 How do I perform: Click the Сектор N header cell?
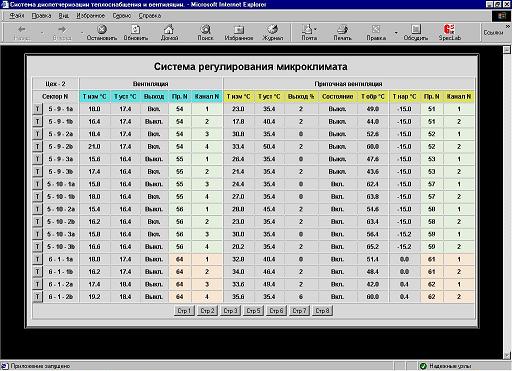point(55,96)
